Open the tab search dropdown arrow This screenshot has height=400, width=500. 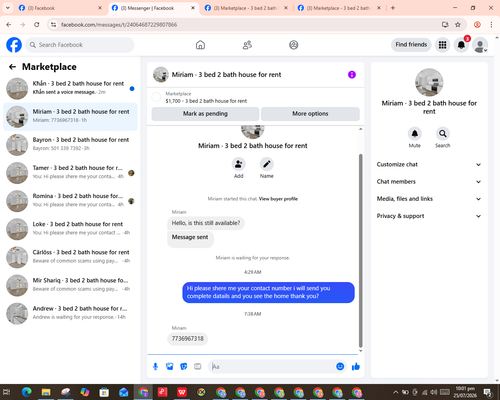tap(7, 8)
